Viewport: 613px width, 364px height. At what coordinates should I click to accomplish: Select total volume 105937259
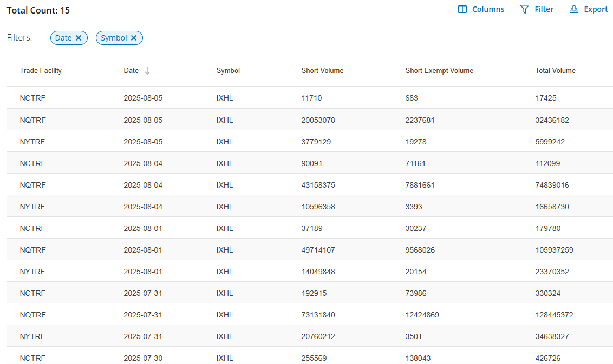point(554,250)
